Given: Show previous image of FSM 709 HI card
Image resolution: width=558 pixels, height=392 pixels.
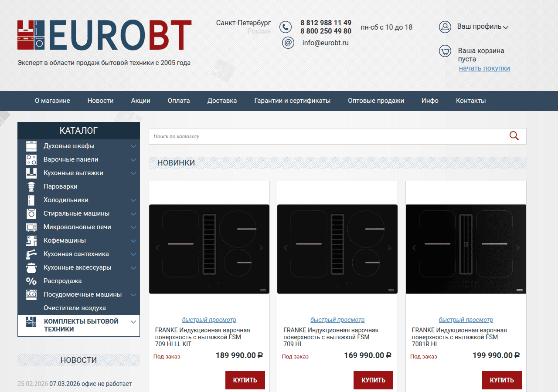Looking at the screenshot, I should pyautogui.click(x=286, y=248).
